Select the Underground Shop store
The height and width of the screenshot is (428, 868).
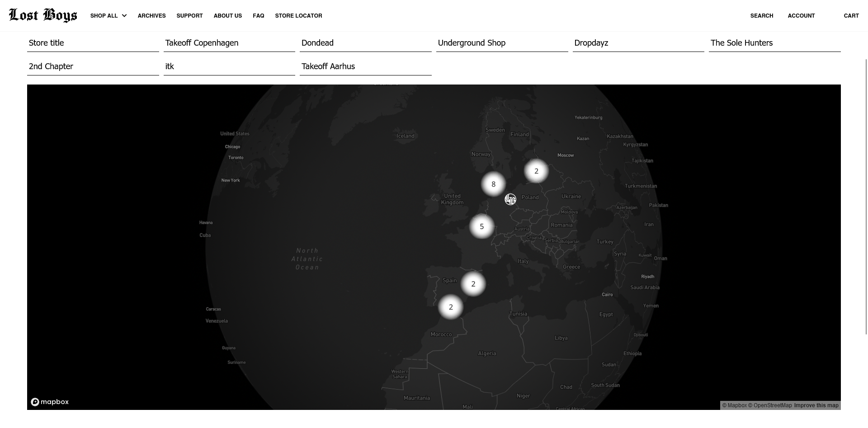[x=502, y=43]
